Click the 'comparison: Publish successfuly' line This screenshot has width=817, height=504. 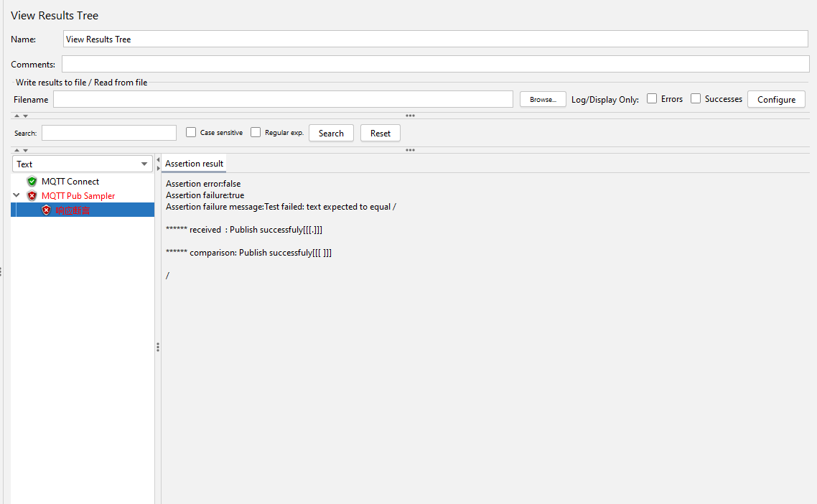click(248, 252)
